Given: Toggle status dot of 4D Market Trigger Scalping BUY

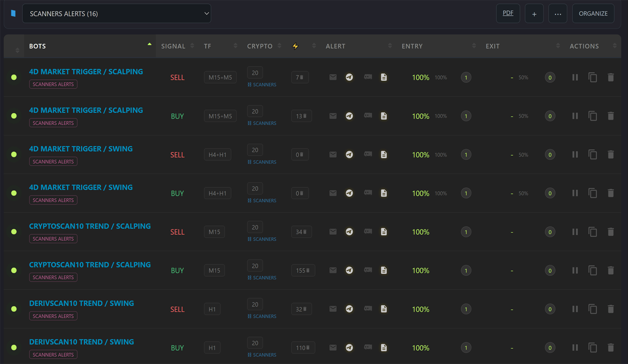Looking at the screenshot, I should coord(14,116).
